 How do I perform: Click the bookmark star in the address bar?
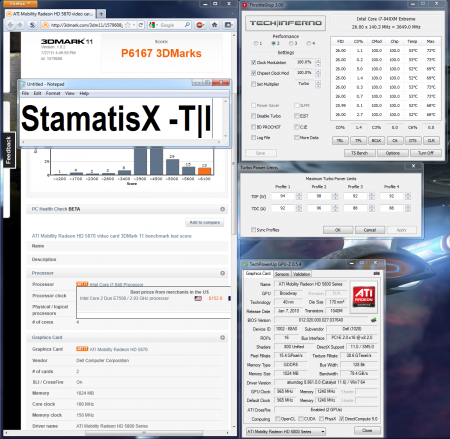click(127, 25)
